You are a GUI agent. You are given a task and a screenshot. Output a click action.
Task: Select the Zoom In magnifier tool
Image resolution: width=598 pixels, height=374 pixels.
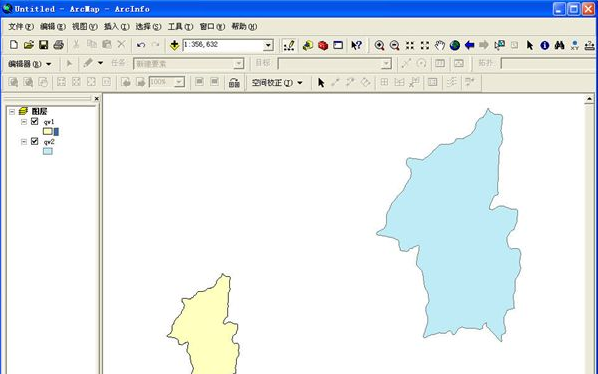pos(379,45)
